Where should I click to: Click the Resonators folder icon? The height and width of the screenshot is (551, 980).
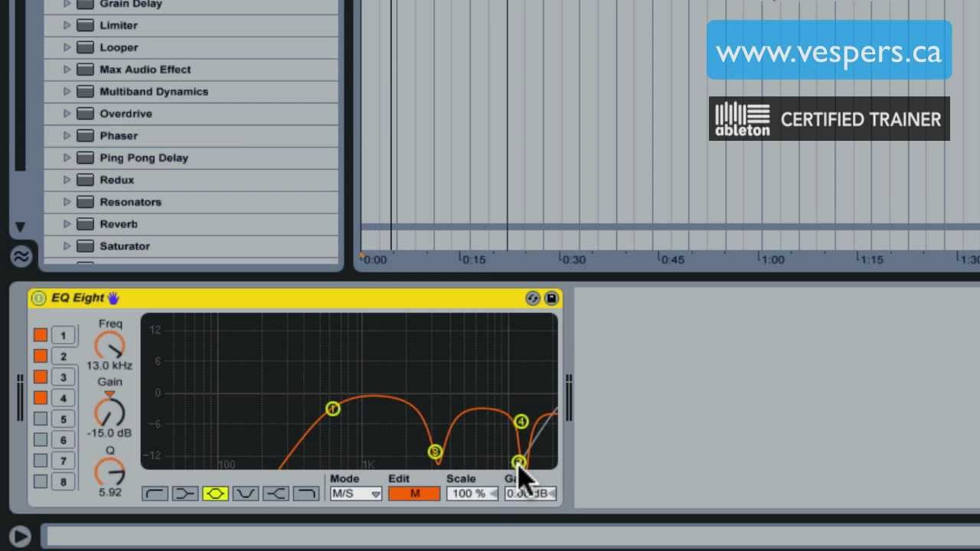[x=85, y=202]
